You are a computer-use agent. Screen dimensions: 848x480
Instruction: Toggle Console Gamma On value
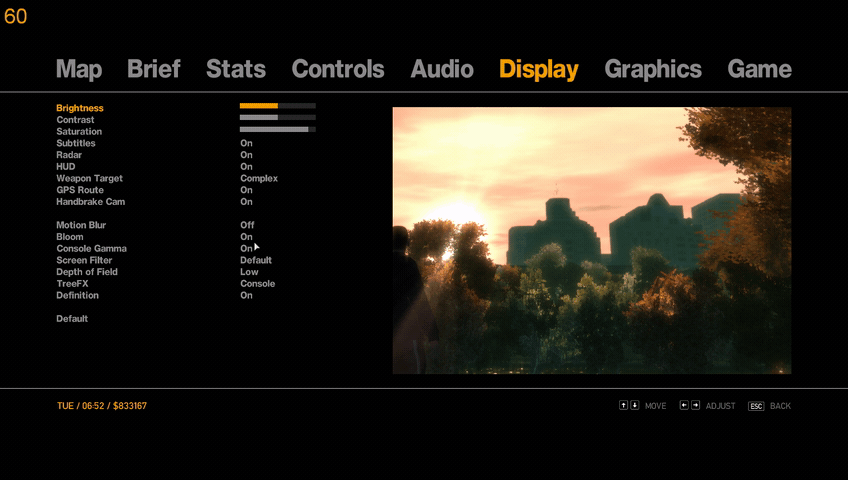click(x=246, y=249)
